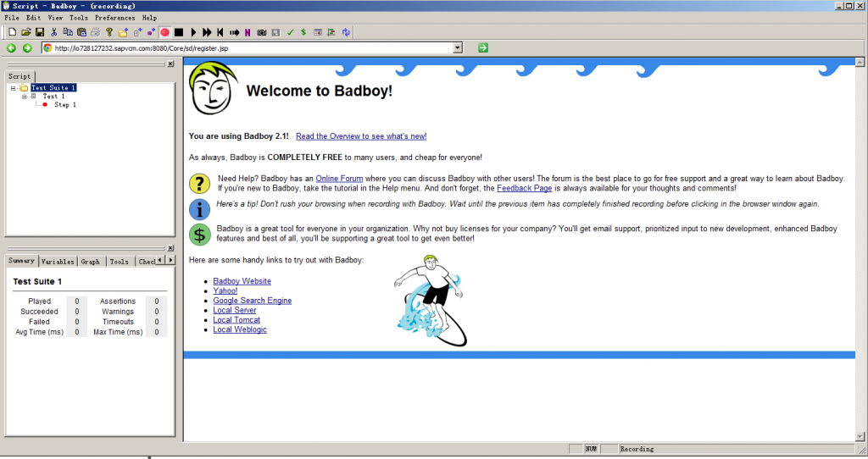Click the Play button
The width and height of the screenshot is (868, 459).
193,32
